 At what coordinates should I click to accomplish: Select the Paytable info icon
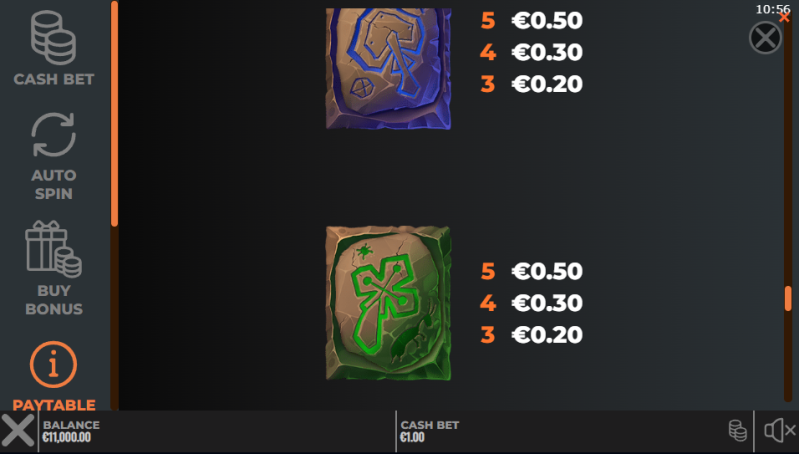click(x=54, y=364)
